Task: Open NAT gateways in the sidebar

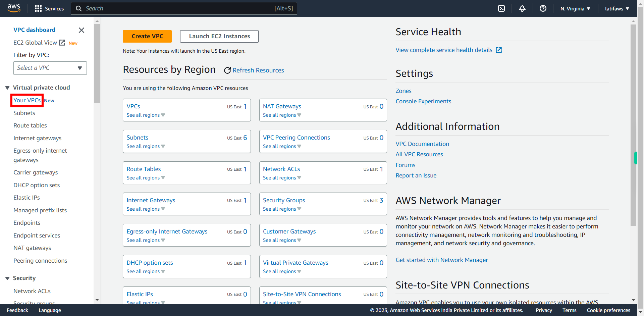Action: click(32, 248)
